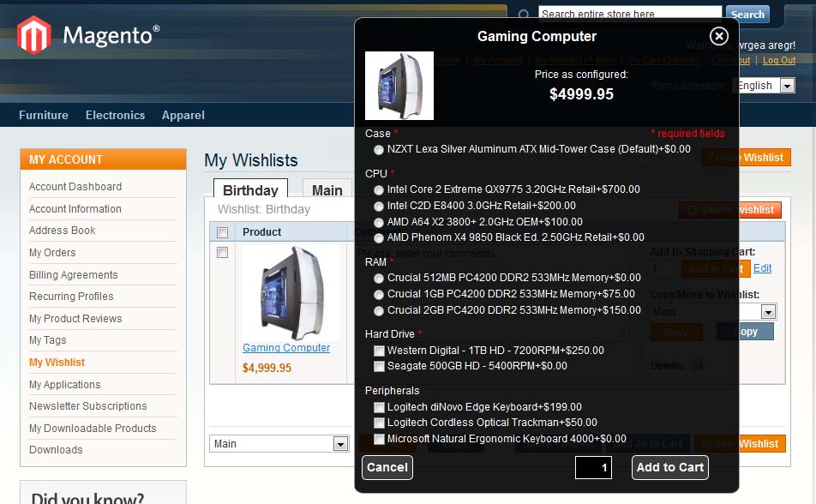Click the search magnifier icon
The width and height of the screenshot is (816, 504).
tap(524, 14)
